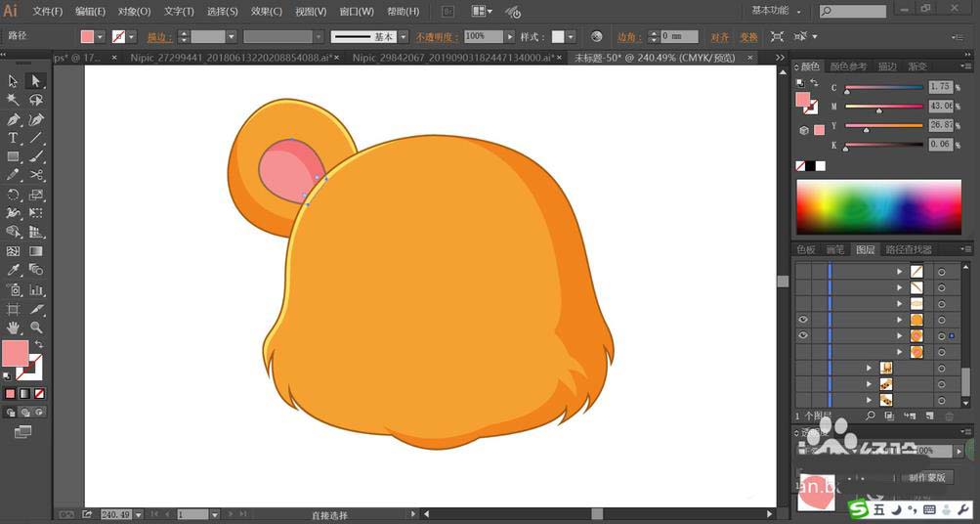Show the hidden top sublayer in Layers panel
This screenshot has width=980, height=524.
tap(803, 272)
